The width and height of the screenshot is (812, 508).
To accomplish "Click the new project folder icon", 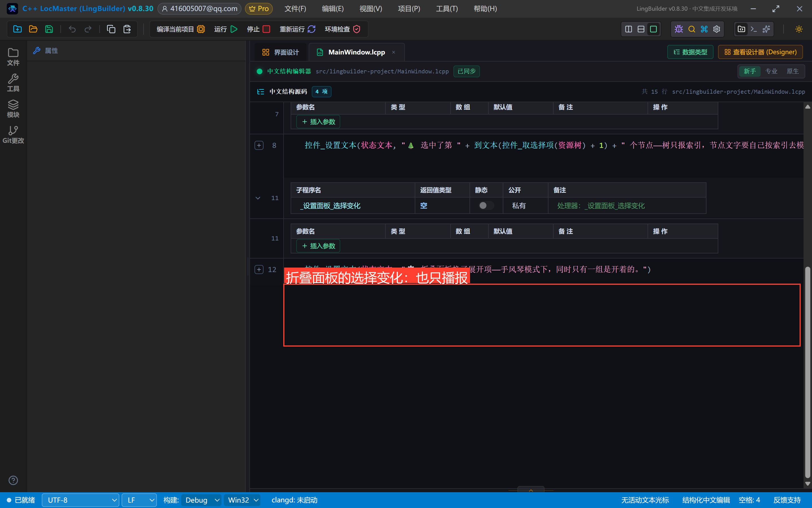I will pos(17,29).
